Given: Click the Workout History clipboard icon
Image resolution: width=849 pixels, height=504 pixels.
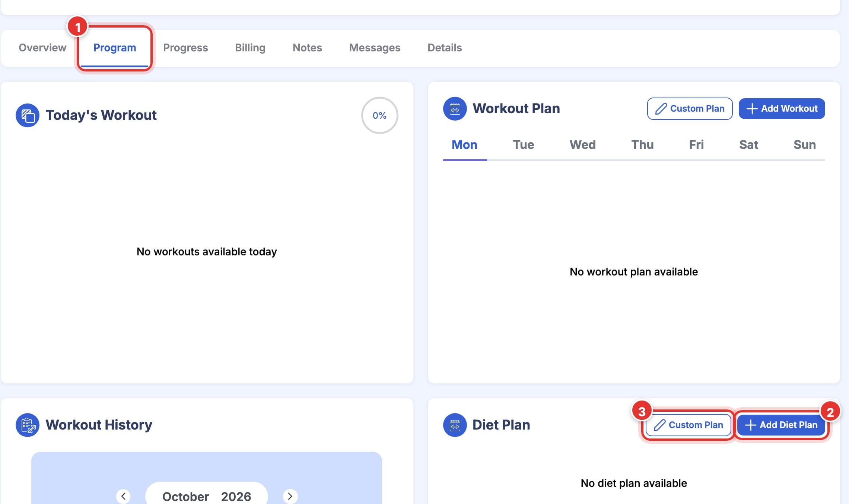Looking at the screenshot, I should click(28, 425).
